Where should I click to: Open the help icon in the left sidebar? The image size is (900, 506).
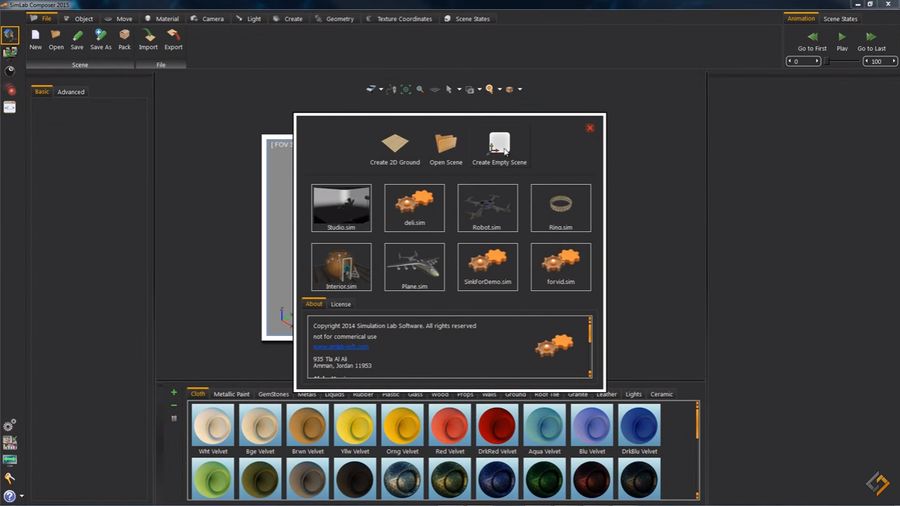[9, 496]
